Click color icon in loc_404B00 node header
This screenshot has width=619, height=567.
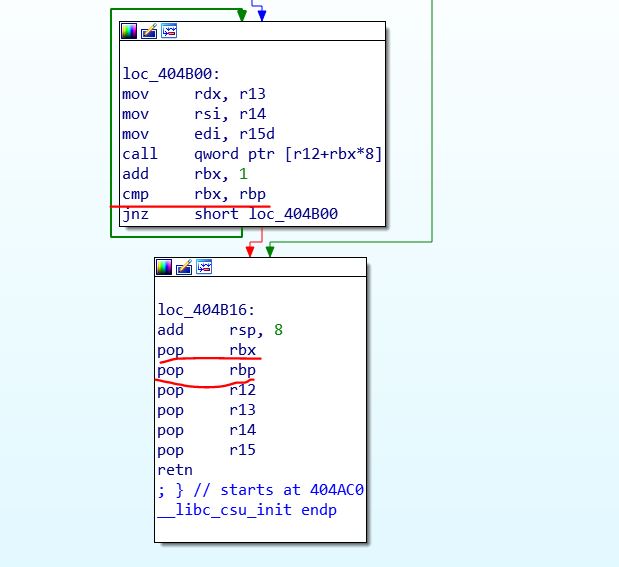[129, 31]
